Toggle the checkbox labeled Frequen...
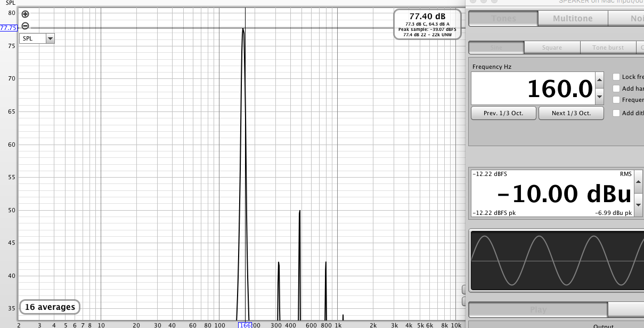This screenshot has width=644, height=328. tap(616, 100)
